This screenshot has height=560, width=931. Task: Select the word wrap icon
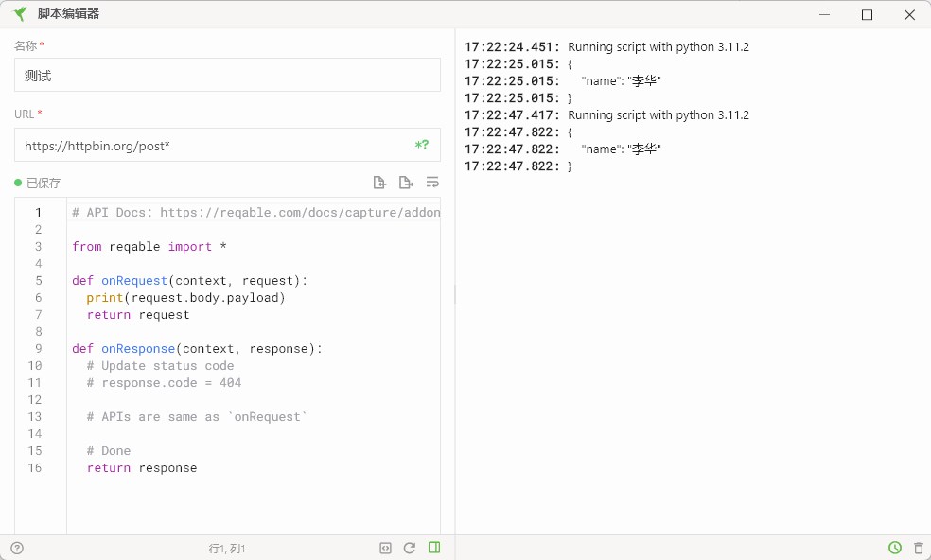432,182
